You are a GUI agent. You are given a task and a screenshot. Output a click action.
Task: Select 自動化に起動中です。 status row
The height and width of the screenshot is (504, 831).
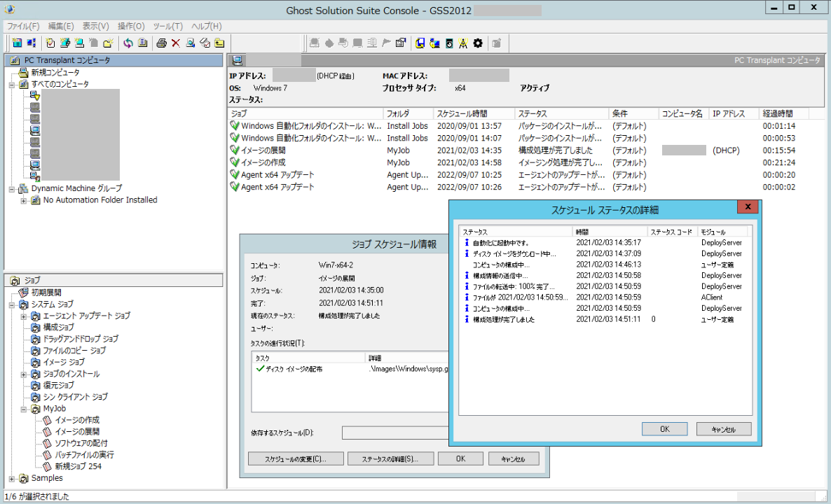[605, 242]
